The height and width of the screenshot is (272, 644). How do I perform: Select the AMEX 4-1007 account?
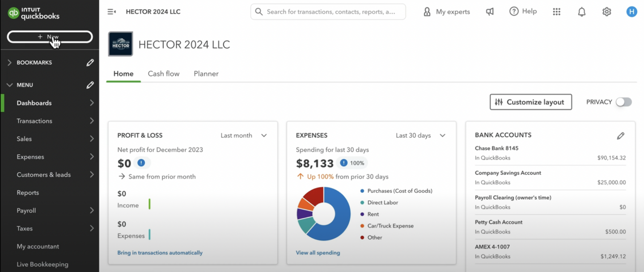coord(550,251)
